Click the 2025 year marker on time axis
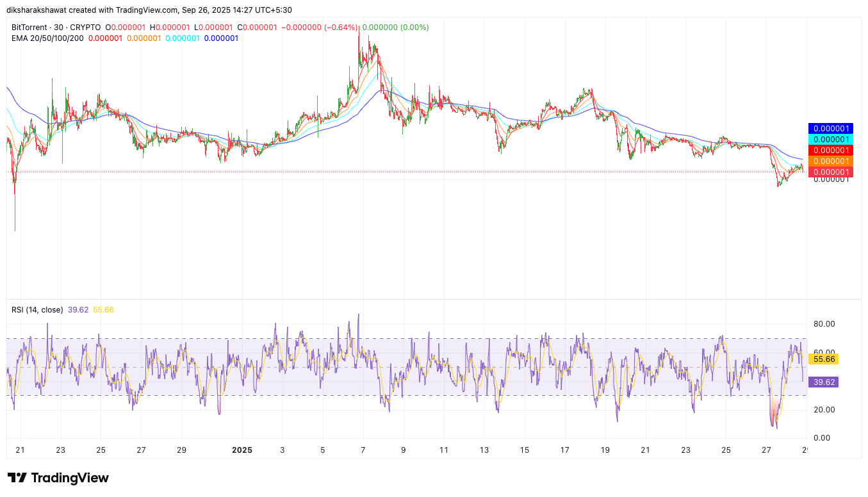 (242, 450)
